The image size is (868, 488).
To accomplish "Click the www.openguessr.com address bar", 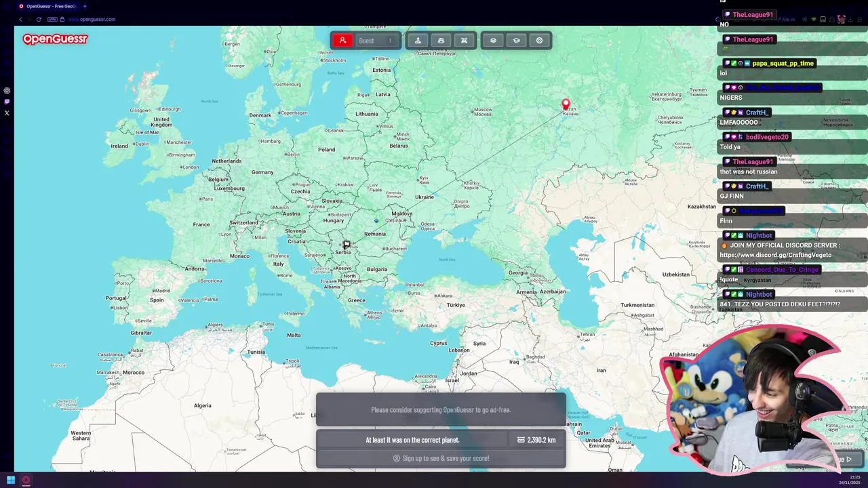I will 92,19.
